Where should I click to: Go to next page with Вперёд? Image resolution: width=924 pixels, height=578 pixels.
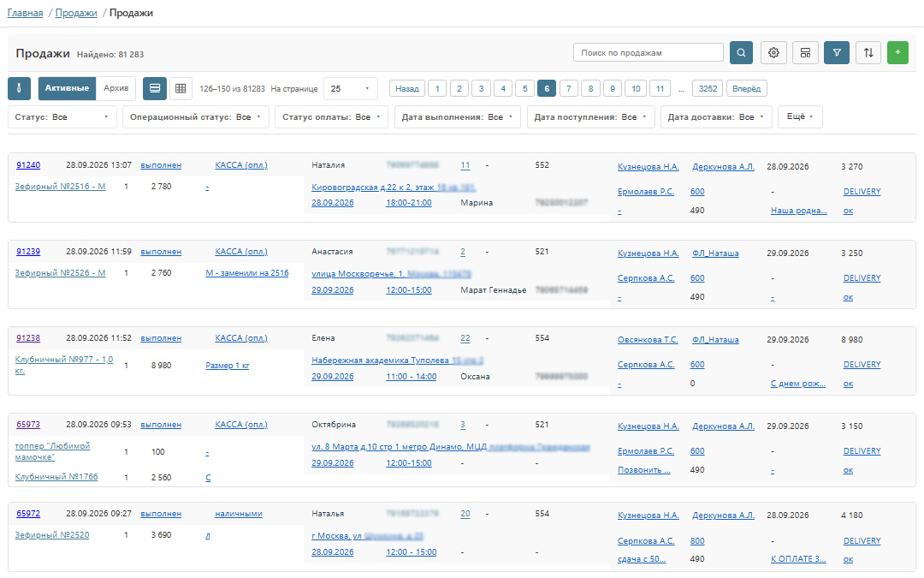click(747, 88)
